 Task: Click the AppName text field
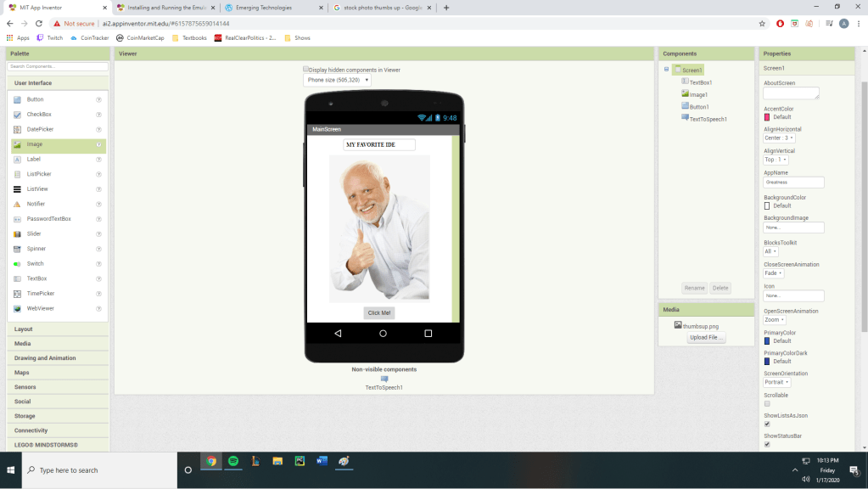(793, 182)
